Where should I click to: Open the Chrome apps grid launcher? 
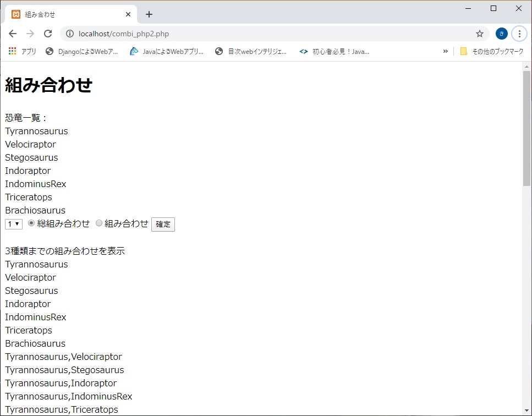(12, 51)
